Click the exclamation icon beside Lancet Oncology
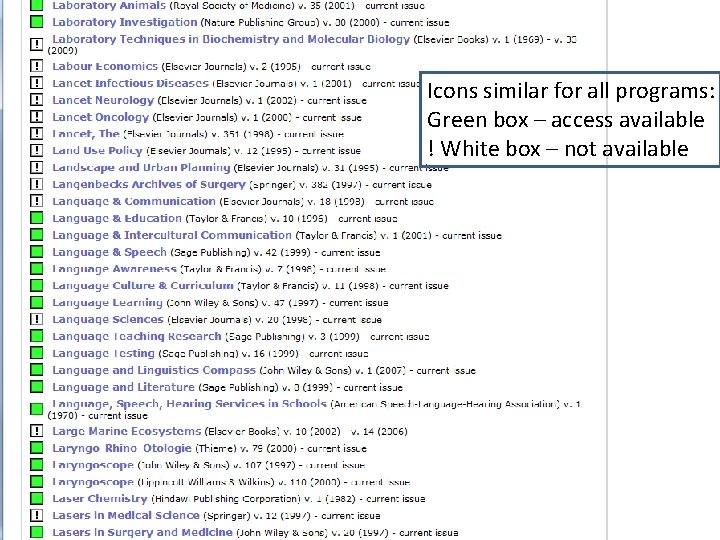This screenshot has width=720, height=540. 36,117
